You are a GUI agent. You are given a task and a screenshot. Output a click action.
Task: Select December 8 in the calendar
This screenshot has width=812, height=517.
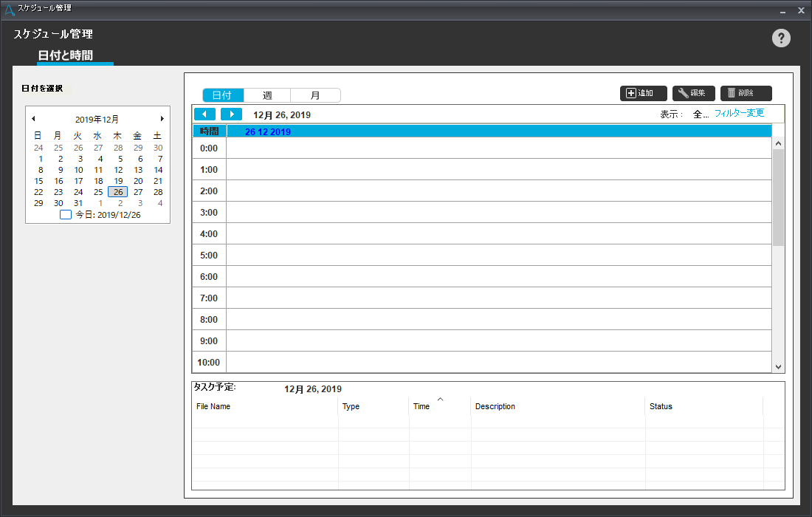coord(41,170)
